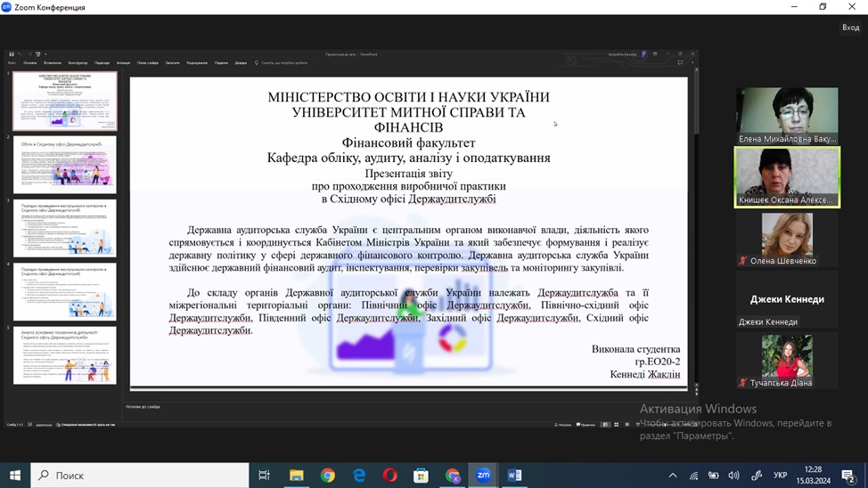868x488 pixels.
Task: Click the start-from-beginning slideshow icon in quick access toolbar
Action: click(x=37, y=54)
